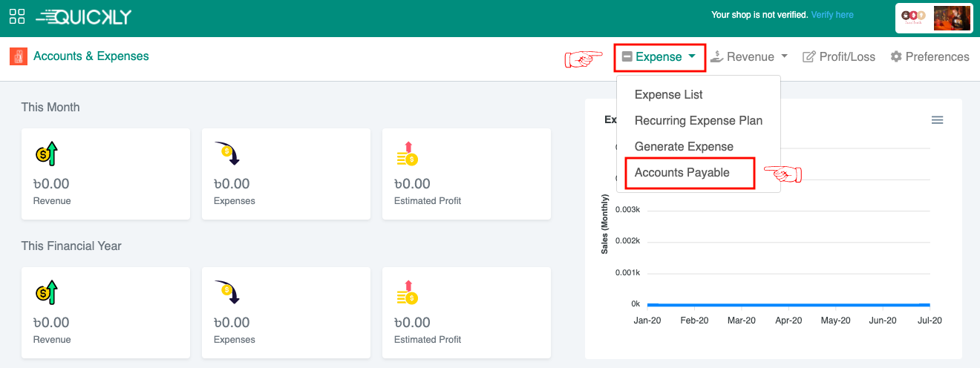Click Financial Year expenses arrow icon
The height and width of the screenshot is (368, 980).
tap(226, 292)
